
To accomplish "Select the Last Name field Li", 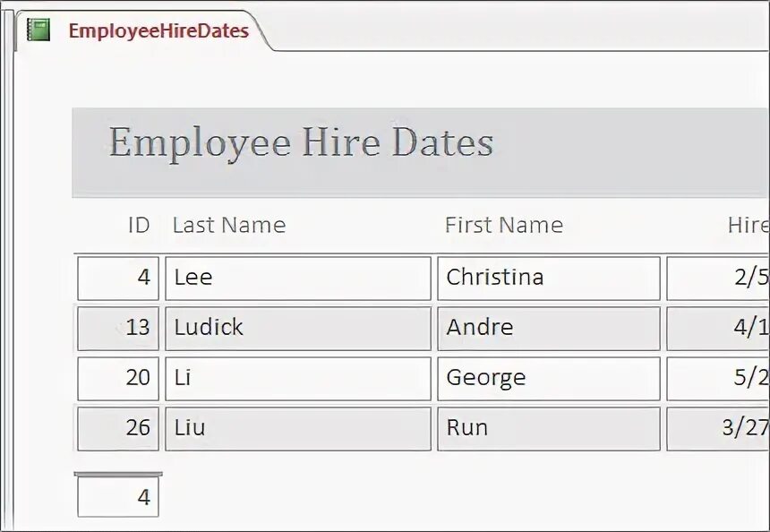I will (298, 379).
